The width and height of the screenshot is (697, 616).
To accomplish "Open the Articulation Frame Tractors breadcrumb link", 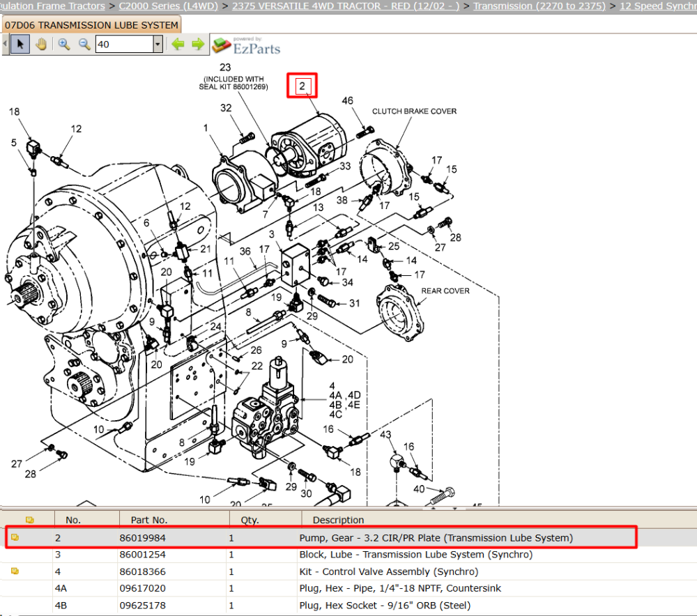I will [x=52, y=6].
